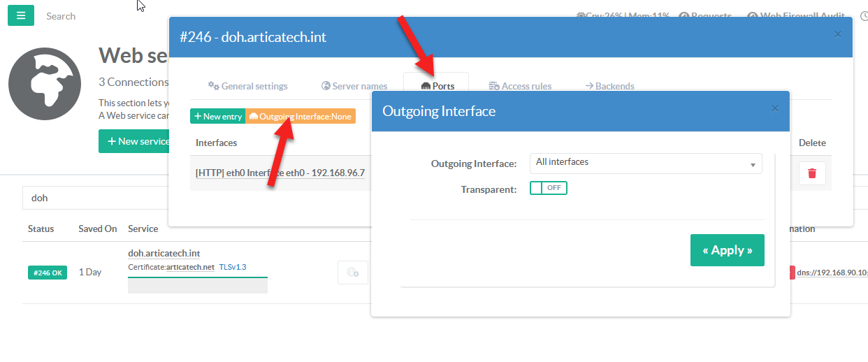The width and height of the screenshot is (868, 362).
Task: Close the #246 doh.articatech.int dialog
Action: tap(838, 34)
